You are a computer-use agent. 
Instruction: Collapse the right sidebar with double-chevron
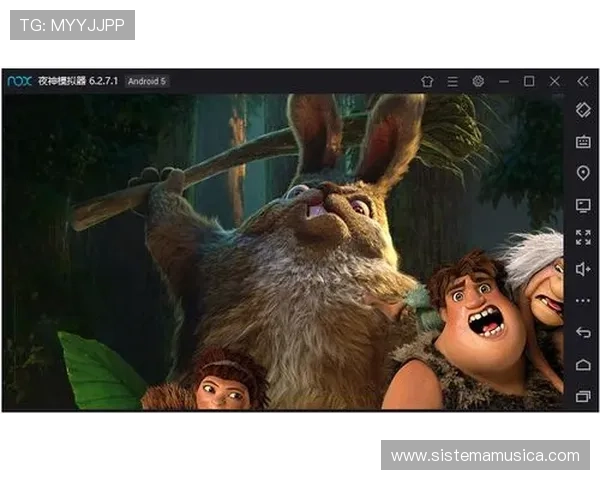[583, 81]
